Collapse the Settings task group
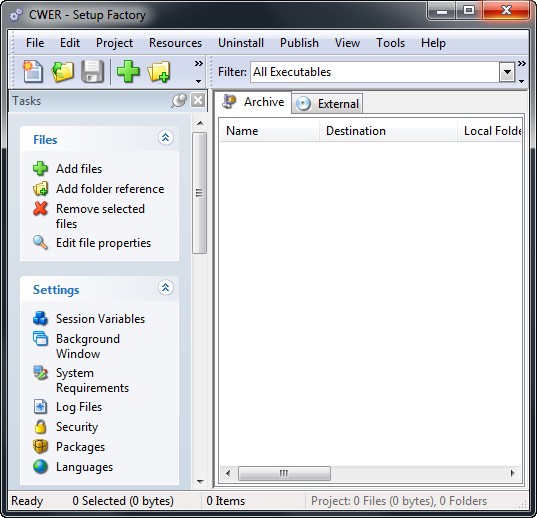 166,288
